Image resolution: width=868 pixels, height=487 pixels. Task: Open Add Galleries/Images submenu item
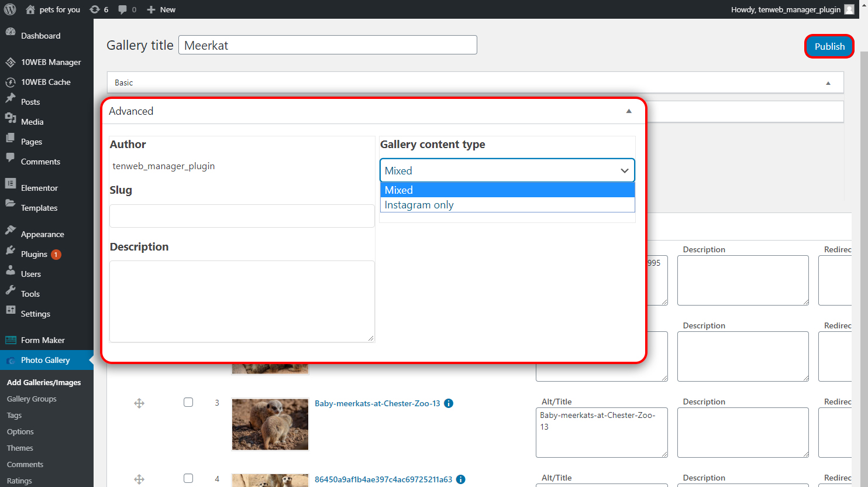[x=44, y=382]
